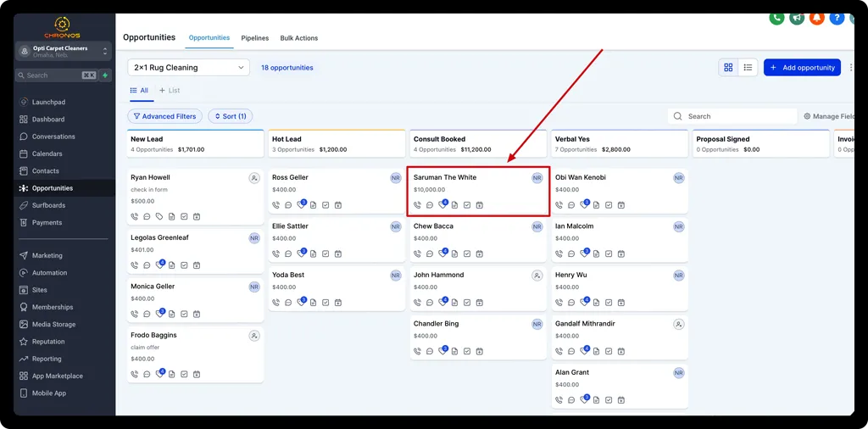
Task: Click the task checkbox icon on the Saruman The White card
Action: [467, 205]
